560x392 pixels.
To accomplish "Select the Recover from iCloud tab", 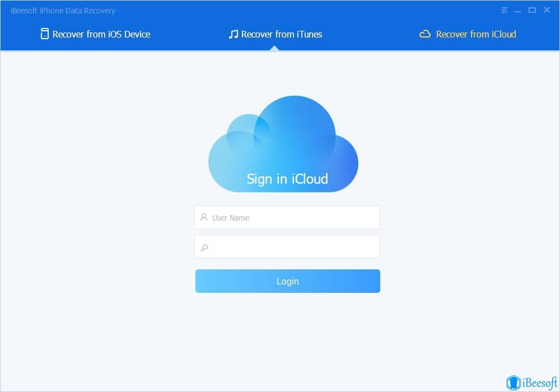I will [468, 34].
